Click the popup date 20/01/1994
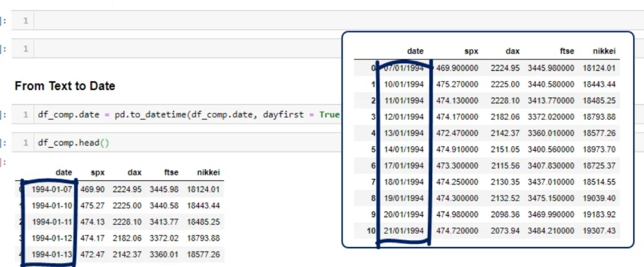 point(404,214)
